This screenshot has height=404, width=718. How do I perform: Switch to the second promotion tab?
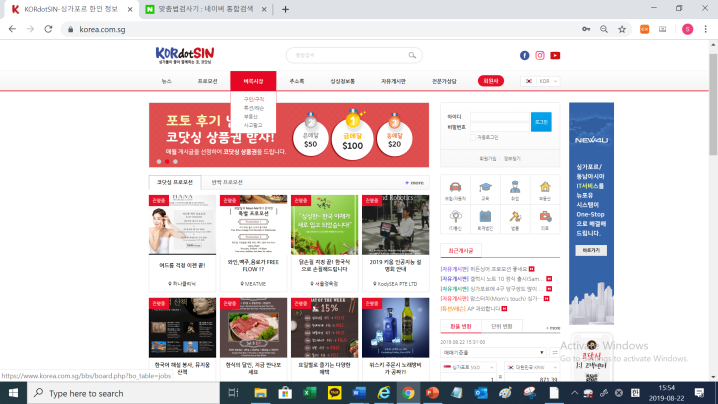(227, 182)
